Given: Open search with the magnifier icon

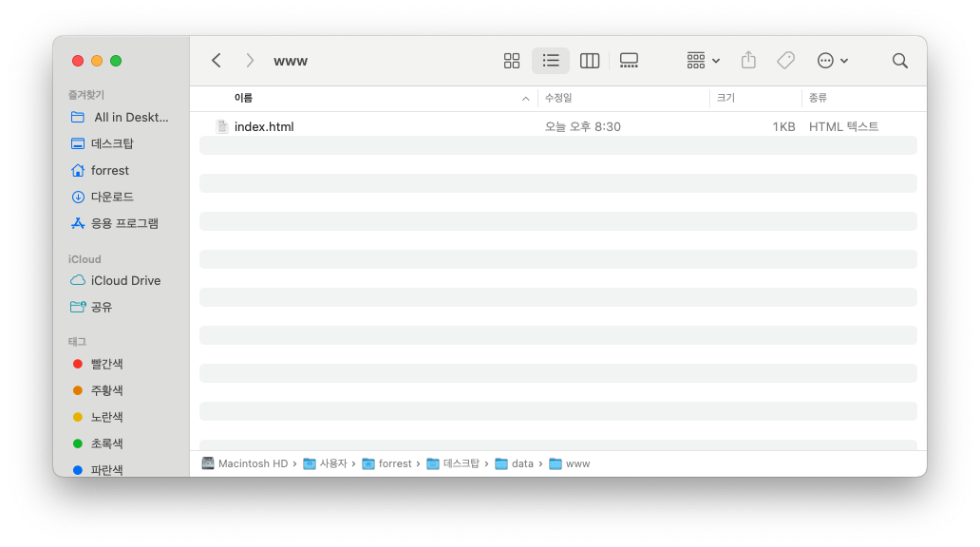Looking at the screenshot, I should [900, 61].
